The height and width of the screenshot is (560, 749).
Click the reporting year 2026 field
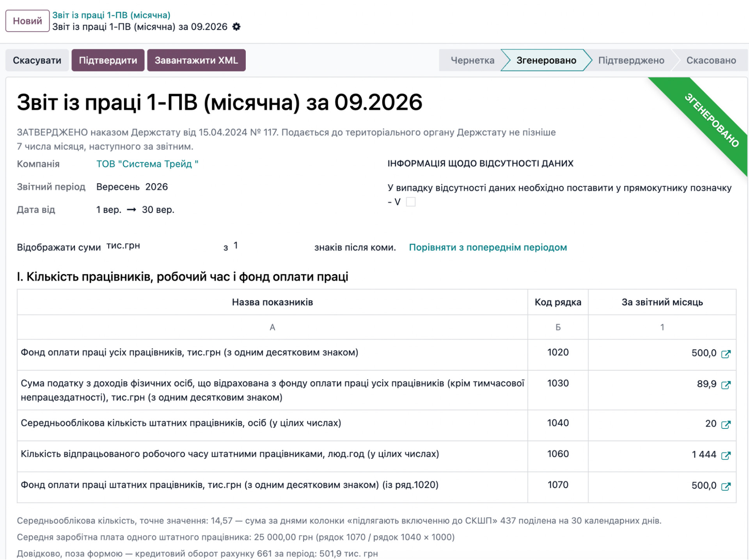coord(156,187)
